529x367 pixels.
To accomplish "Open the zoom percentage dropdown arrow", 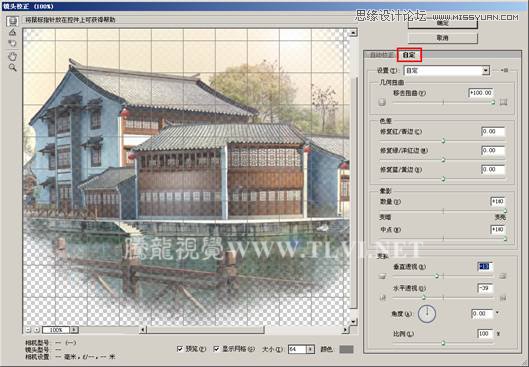I will (x=74, y=330).
